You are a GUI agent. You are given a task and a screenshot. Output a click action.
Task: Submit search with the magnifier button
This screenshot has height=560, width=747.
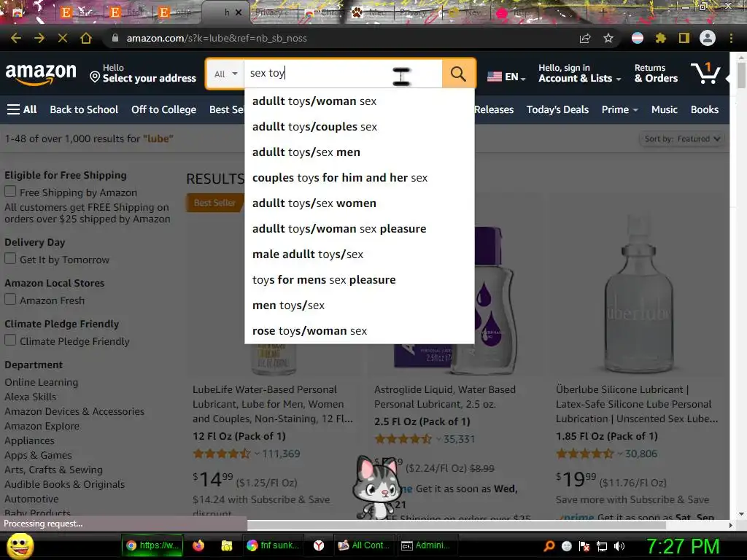point(458,74)
